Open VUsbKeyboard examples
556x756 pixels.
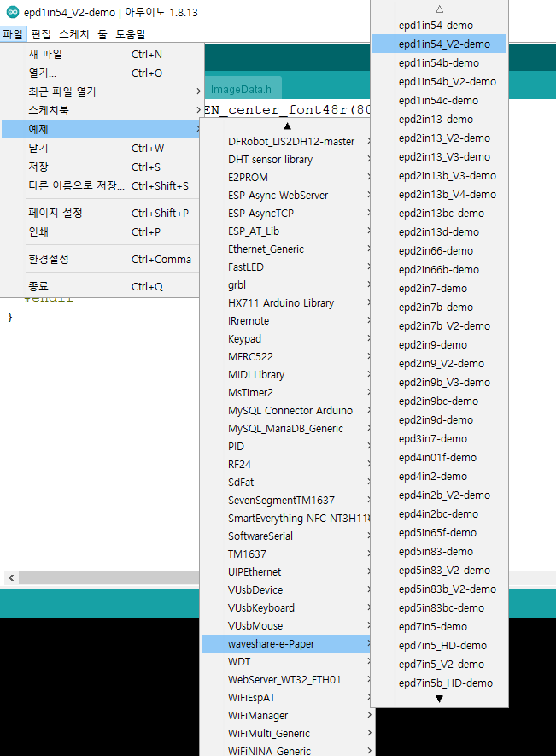pyautogui.click(x=286, y=607)
